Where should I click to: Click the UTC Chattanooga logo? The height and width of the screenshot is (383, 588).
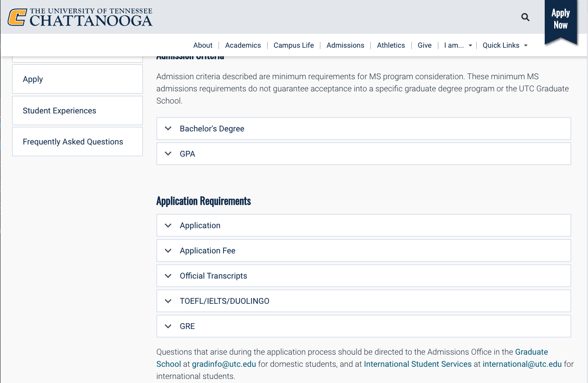click(x=80, y=17)
